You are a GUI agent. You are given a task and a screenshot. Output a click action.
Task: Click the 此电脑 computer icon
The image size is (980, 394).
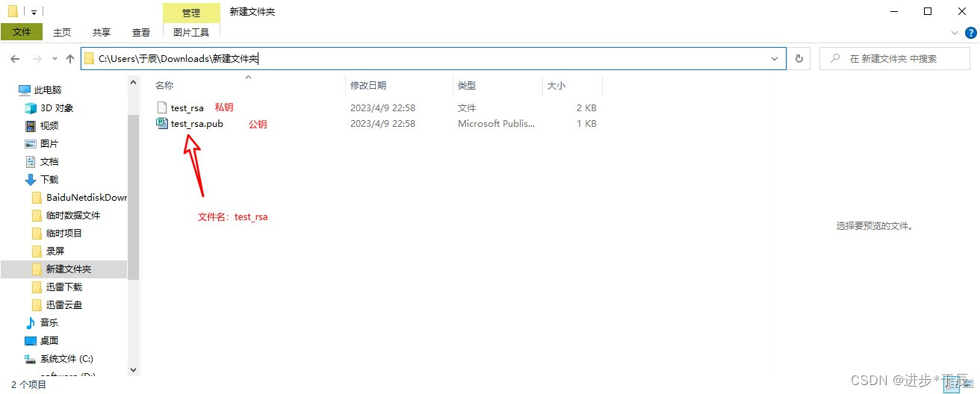point(25,90)
